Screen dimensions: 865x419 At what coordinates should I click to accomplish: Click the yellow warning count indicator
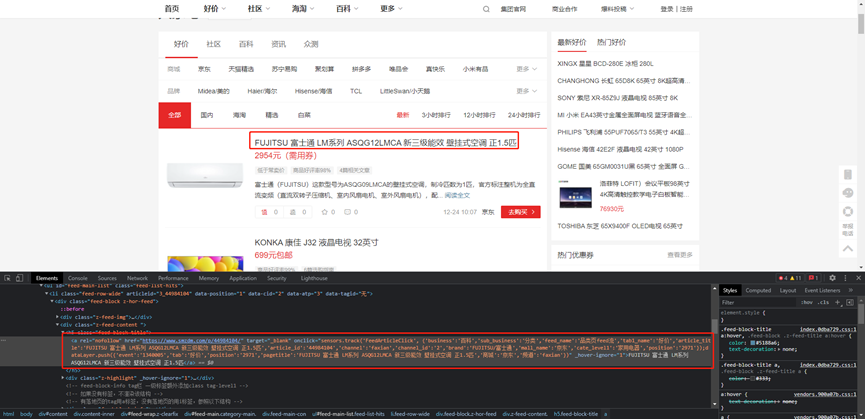pyautogui.click(x=795, y=278)
